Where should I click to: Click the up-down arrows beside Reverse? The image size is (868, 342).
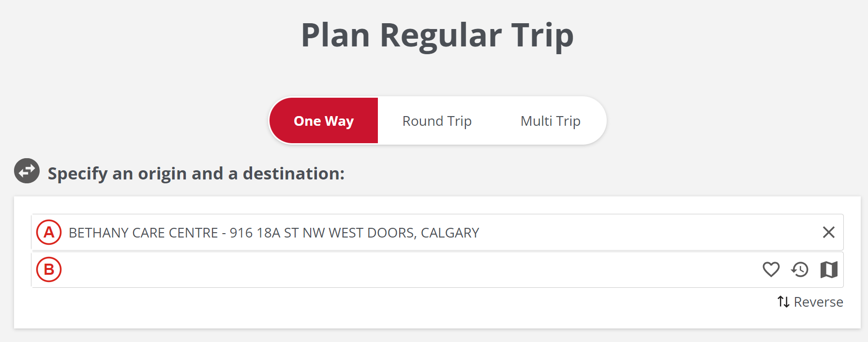click(783, 302)
